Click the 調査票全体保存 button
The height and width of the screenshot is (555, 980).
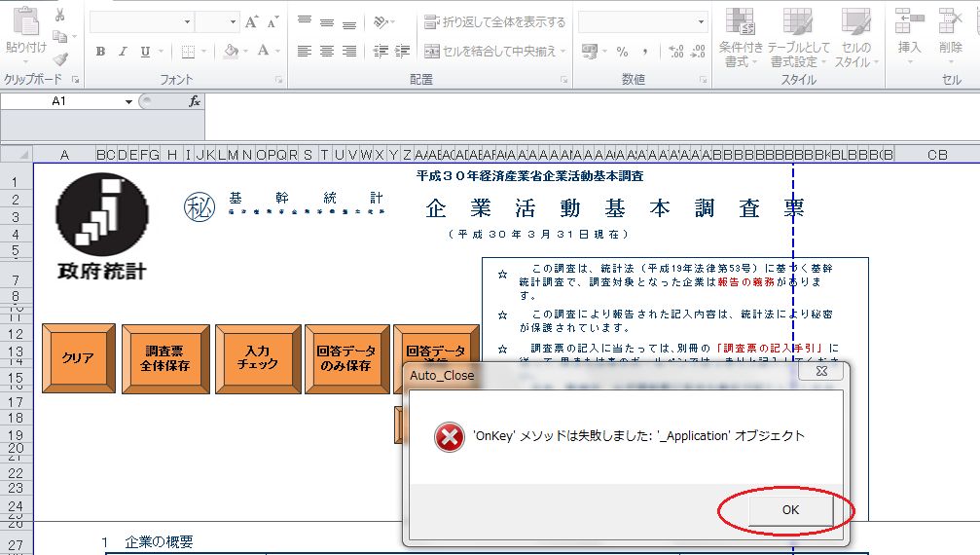(164, 359)
